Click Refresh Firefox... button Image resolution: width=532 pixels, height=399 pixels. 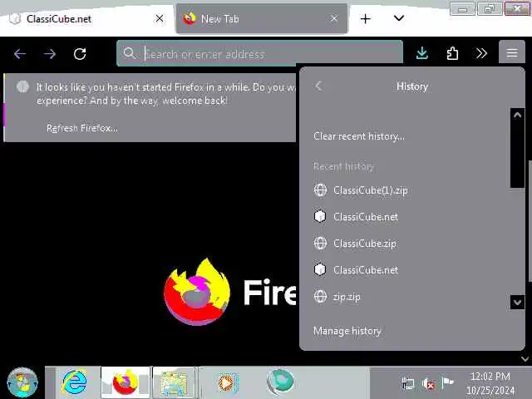pyautogui.click(x=82, y=128)
